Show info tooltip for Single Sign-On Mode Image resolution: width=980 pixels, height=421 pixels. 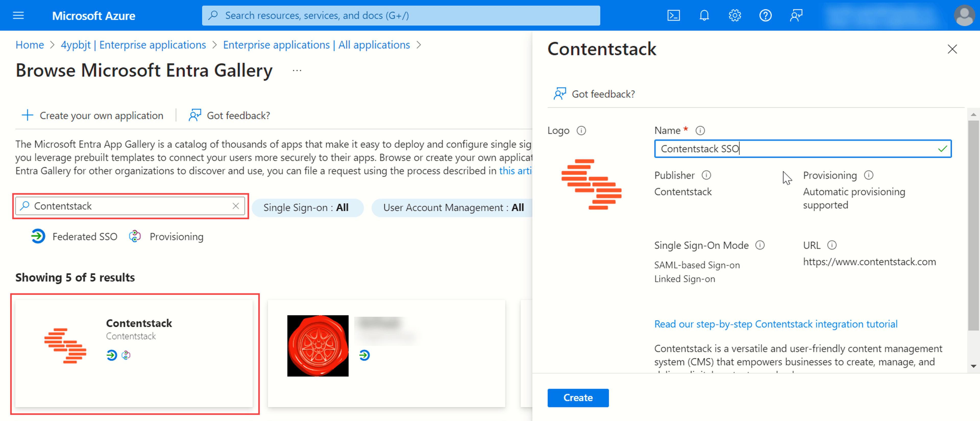click(760, 245)
